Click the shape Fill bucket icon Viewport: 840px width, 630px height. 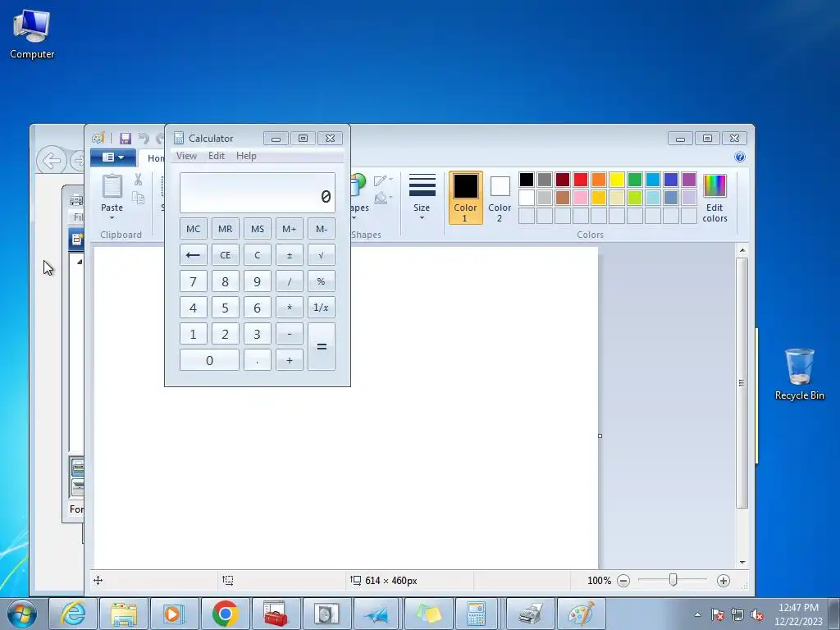[381, 198]
